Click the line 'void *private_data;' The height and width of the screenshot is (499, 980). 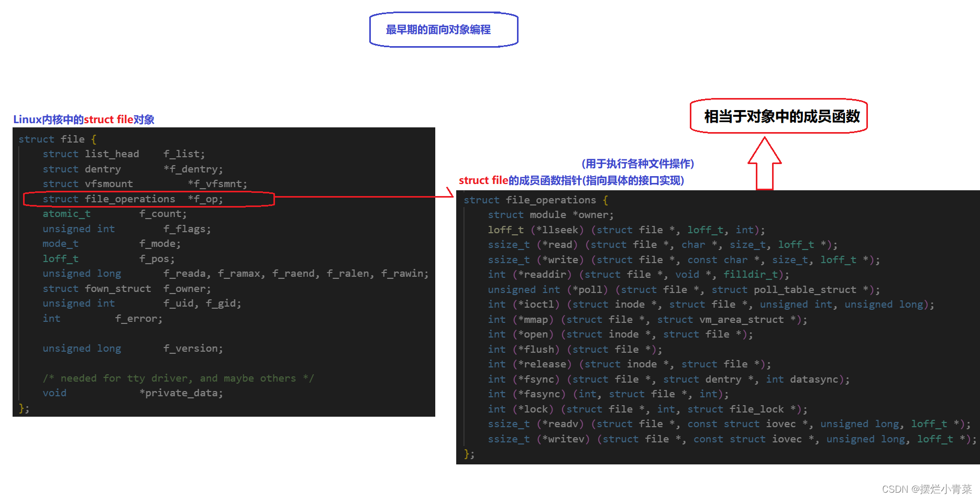(x=133, y=393)
